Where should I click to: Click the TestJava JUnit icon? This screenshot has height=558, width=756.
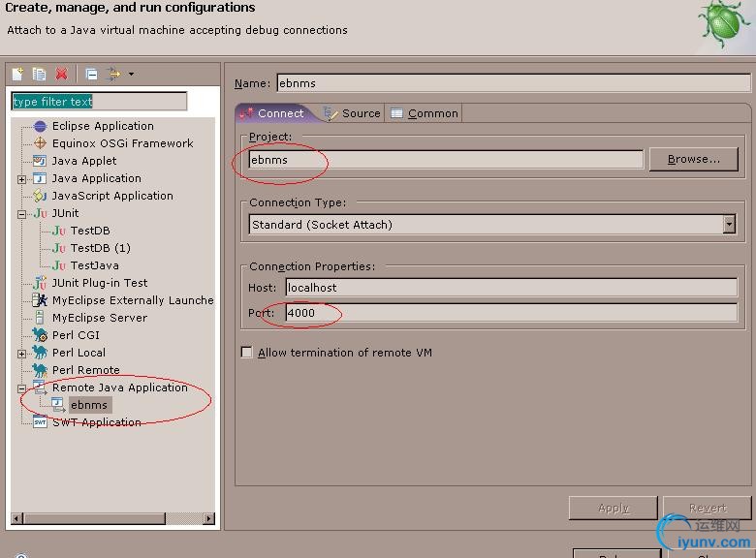coord(59,265)
